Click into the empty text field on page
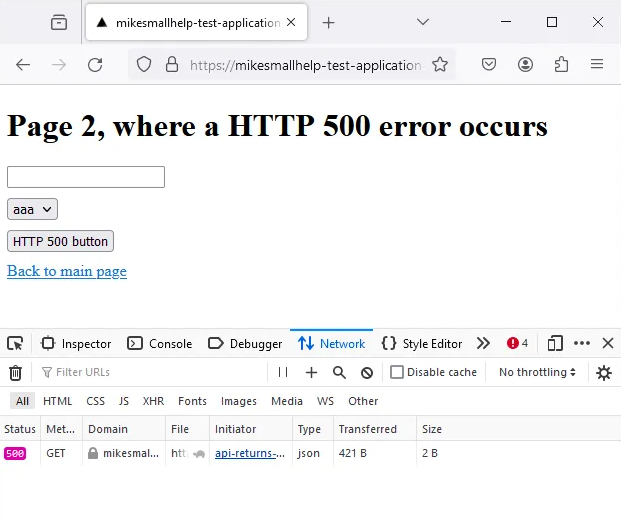Viewport: 621px width, 519px height. (86, 177)
